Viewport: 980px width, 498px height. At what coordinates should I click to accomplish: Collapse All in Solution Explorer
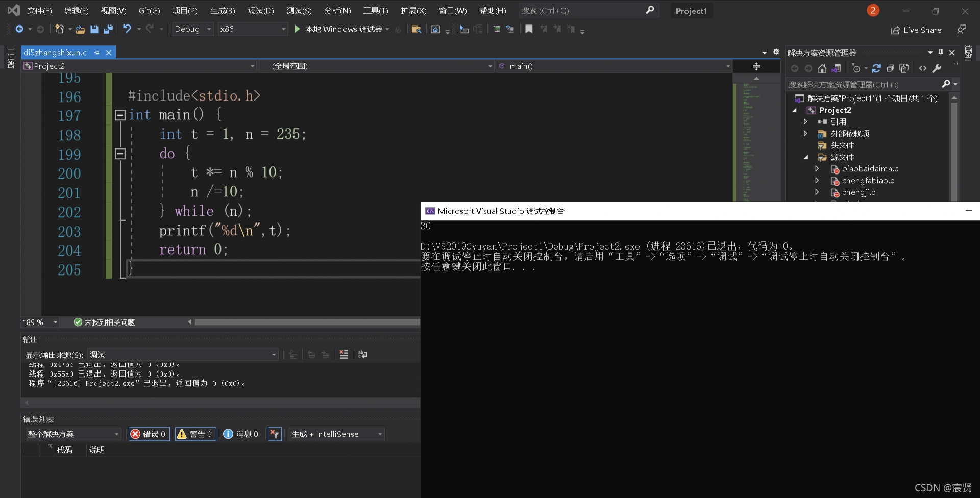coord(890,68)
